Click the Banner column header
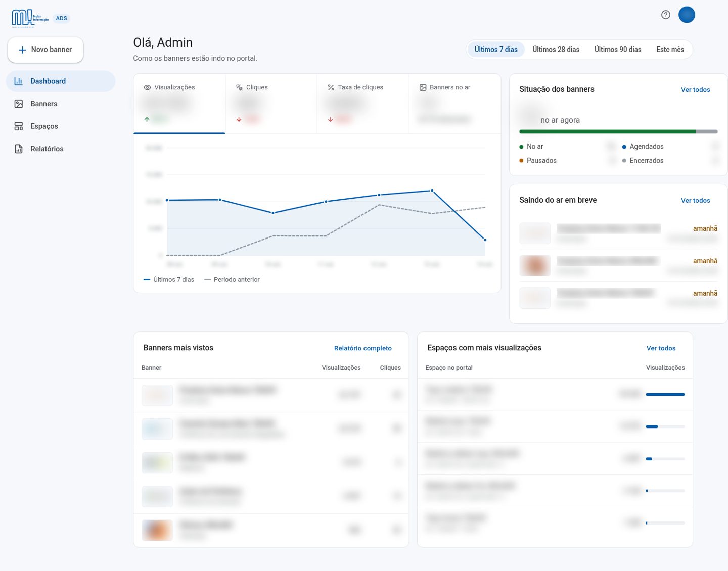 [151, 368]
